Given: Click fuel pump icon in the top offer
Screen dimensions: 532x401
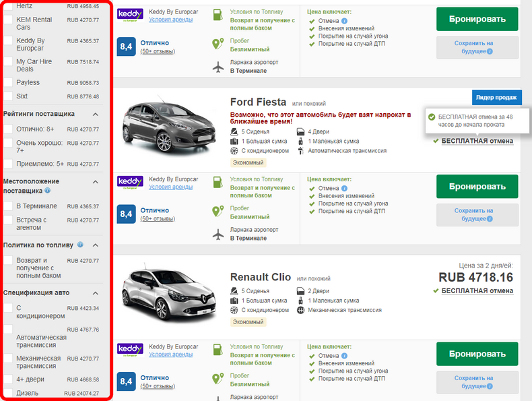Looking at the screenshot, I should click(218, 15).
